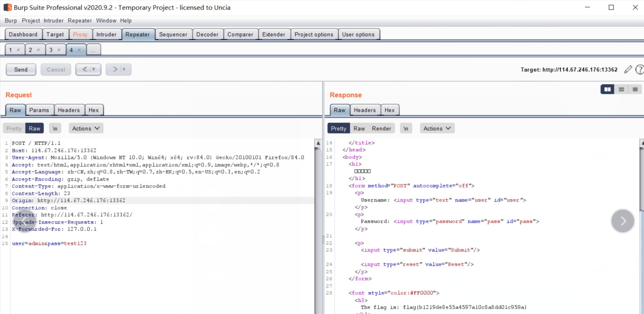Switch Response editor to Render view
The height and width of the screenshot is (314, 644).
point(381,128)
